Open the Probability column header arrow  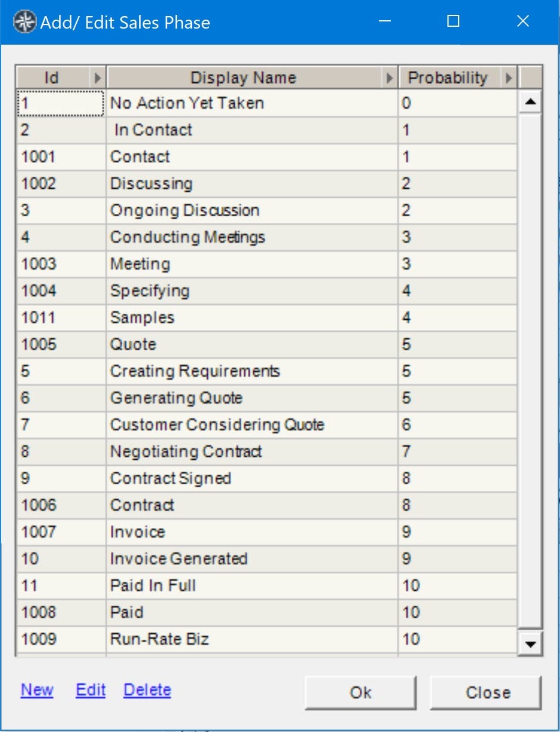(509, 78)
